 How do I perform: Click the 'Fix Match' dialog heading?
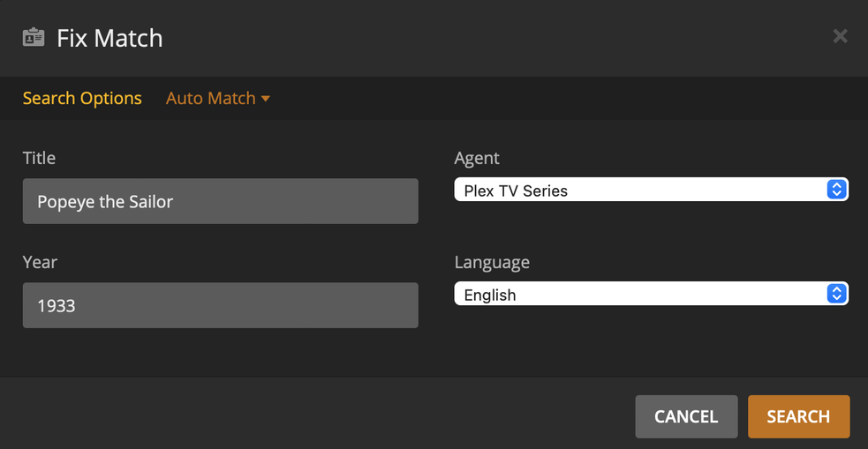pos(109,38)
